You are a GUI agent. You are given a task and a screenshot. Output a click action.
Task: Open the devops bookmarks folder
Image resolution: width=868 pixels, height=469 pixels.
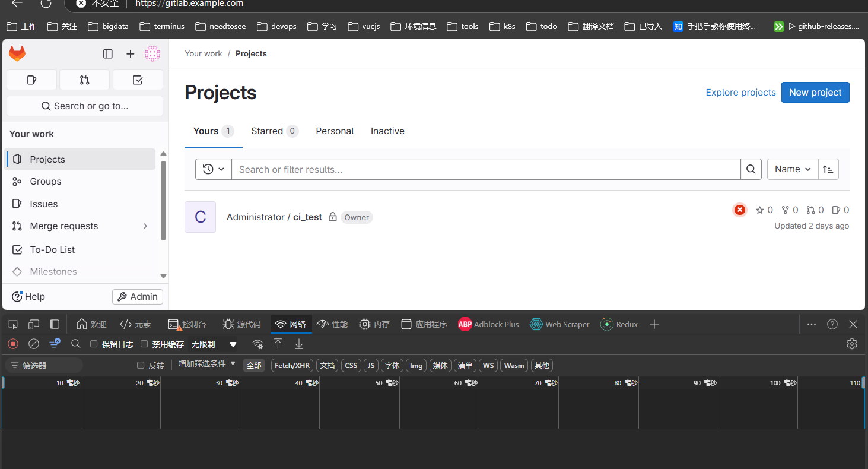point(276,26)
